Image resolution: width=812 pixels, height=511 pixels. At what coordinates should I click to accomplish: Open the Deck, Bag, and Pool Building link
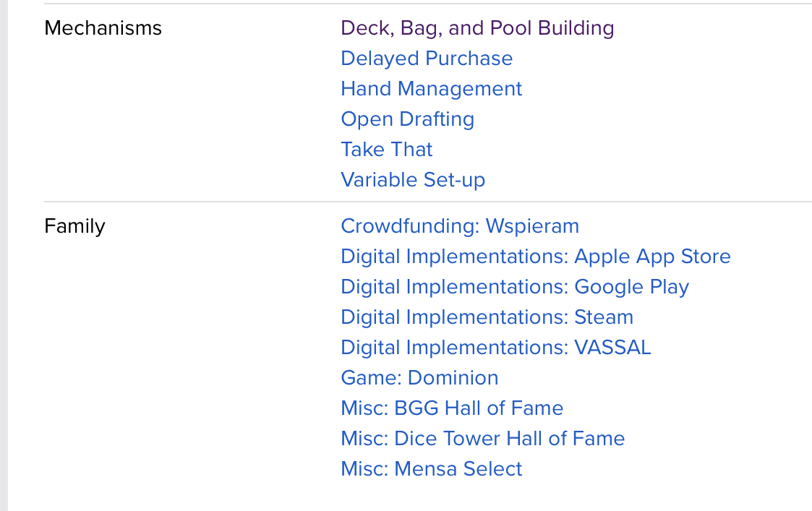pyautogui.click(x=477, y=28)
